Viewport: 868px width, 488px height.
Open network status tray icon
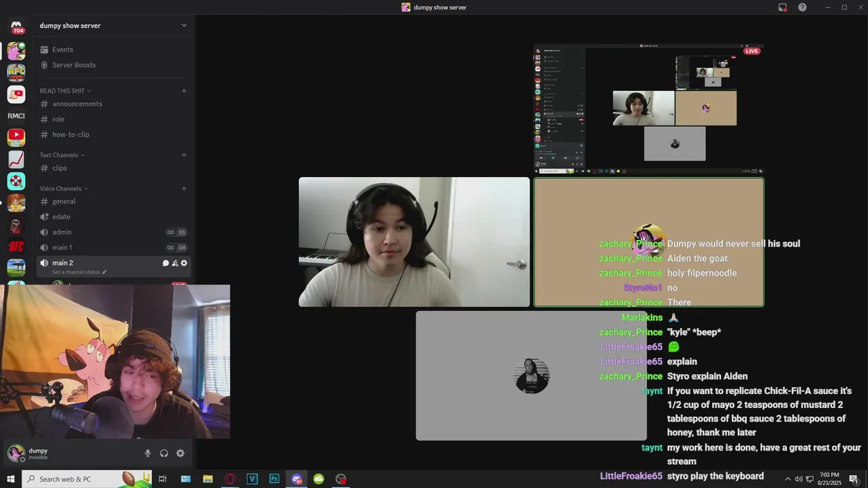point(810,479)
